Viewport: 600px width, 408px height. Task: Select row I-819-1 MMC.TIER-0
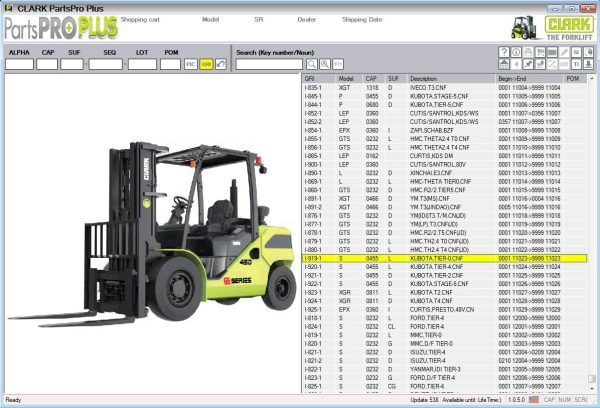coord(445,335)
